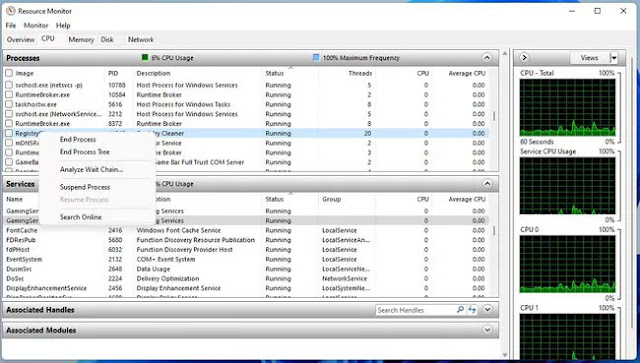Switch to the Disk tab

(107, 40)
